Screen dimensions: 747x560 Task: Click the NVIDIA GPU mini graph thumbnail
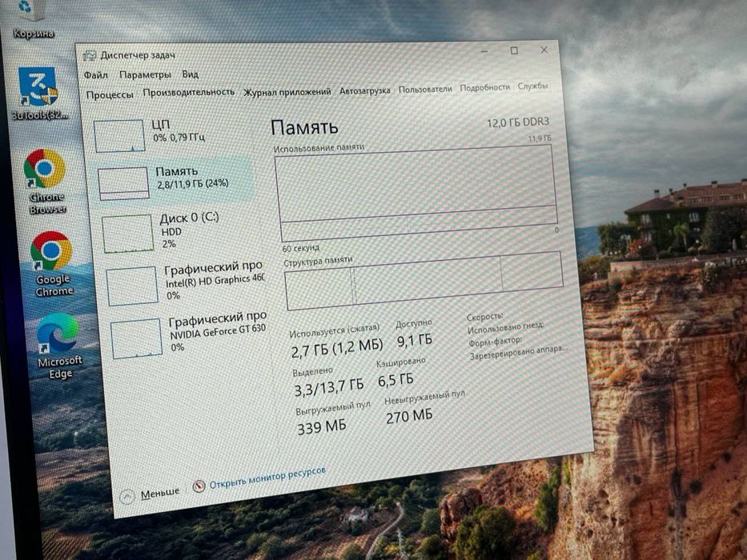point(137,338)
